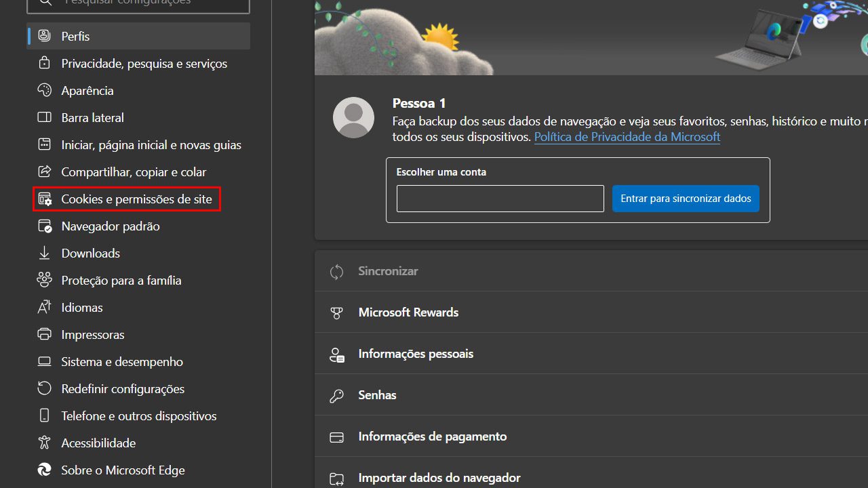
Task: Go to Downloads settings
Action: tap(138, 253)
